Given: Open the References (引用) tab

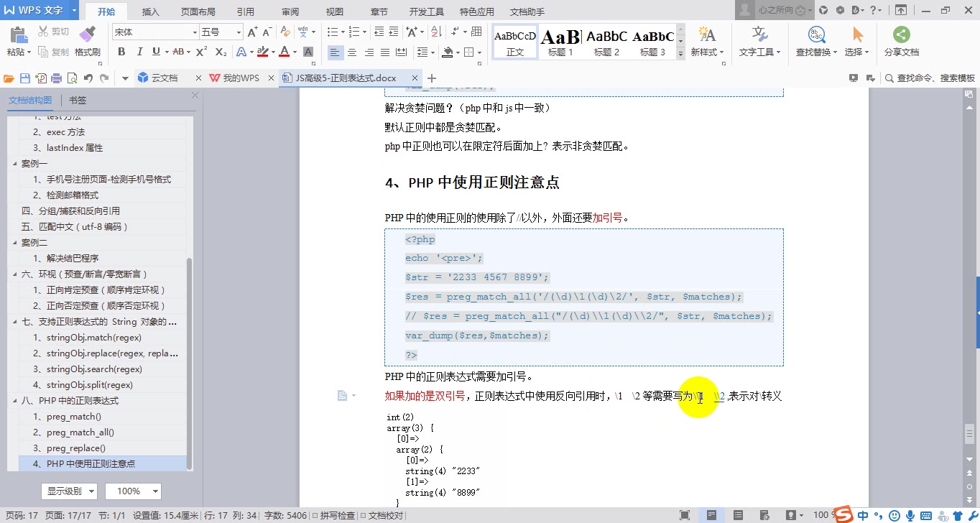Looking at the screenshot, I should [245, 12].
